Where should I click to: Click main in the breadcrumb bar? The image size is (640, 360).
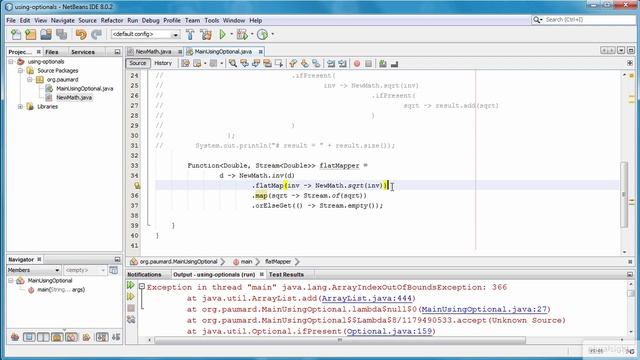247,262
